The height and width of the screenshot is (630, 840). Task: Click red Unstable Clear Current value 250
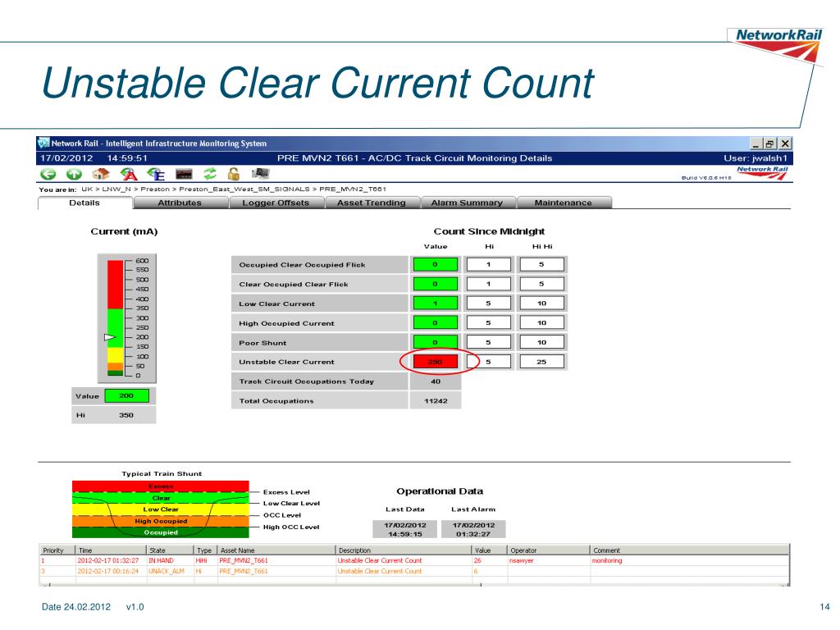point(436,362)
